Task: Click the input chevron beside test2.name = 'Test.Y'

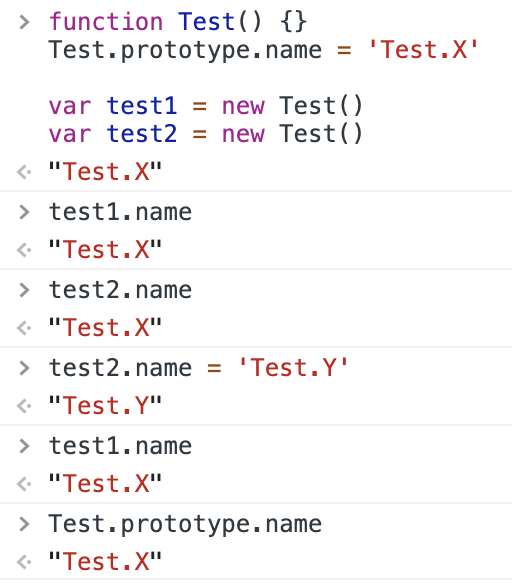Action: pyautogui.click(x=24, y=368)
